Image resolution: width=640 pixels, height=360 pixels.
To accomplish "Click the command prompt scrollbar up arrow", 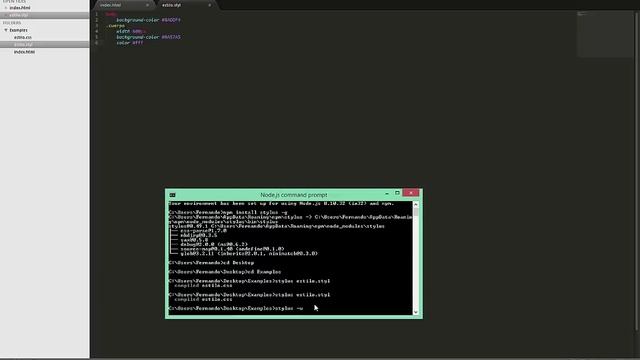I will 416,204.
